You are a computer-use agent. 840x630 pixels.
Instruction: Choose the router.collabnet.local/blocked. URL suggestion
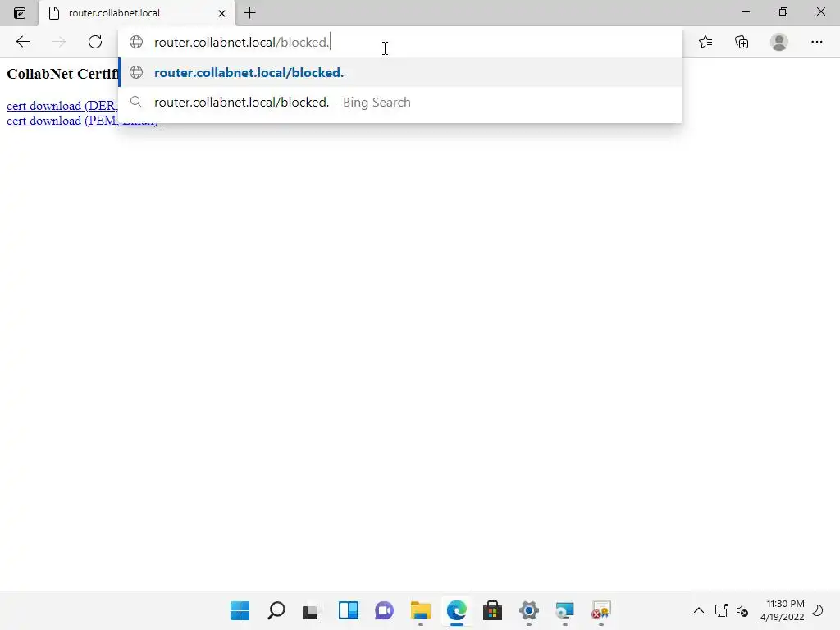(400, 72)
